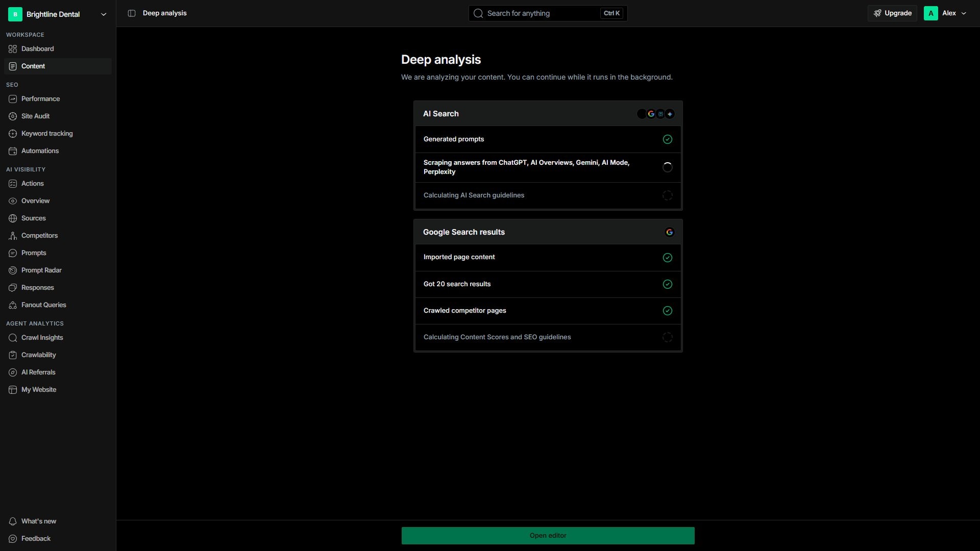Click the Google icon in Google Search results header

pos(669,232)
